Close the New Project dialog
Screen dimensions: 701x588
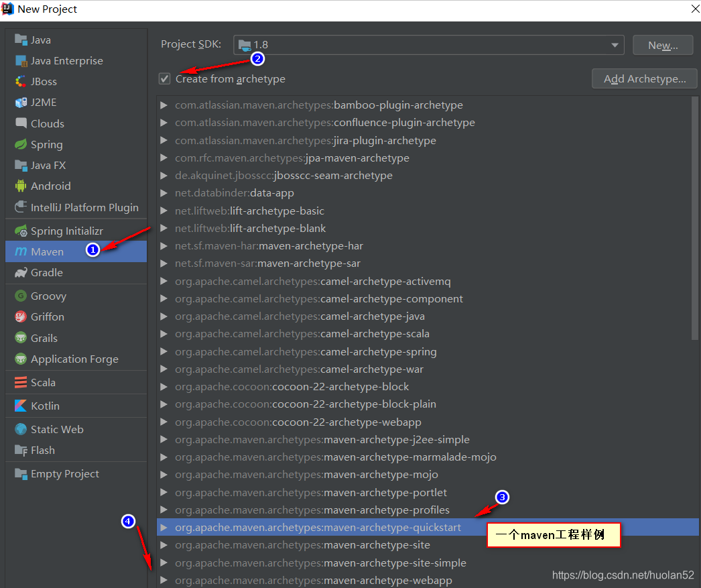pos(695,9)
